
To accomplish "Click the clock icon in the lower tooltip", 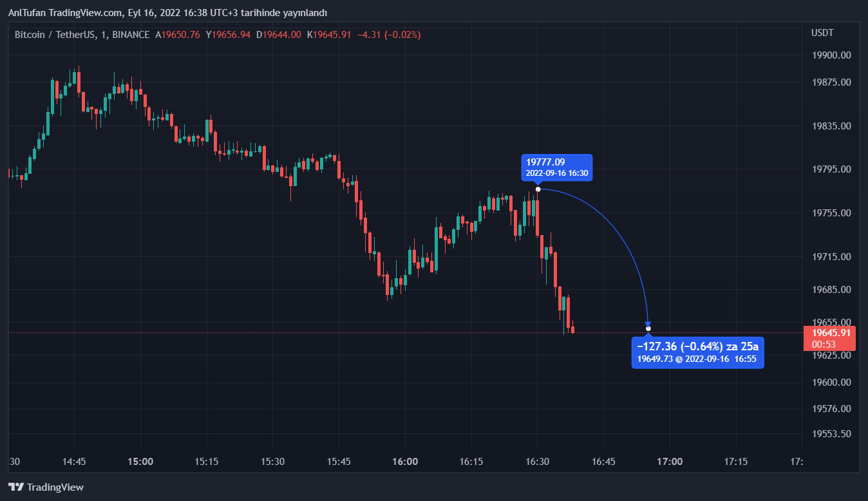I will pos(679,359).
